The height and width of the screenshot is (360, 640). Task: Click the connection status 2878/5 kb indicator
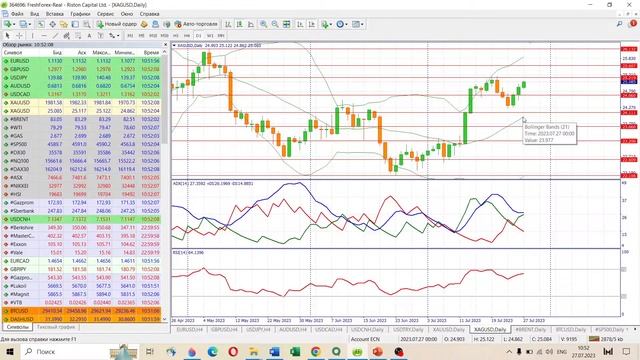coord(606,339)
